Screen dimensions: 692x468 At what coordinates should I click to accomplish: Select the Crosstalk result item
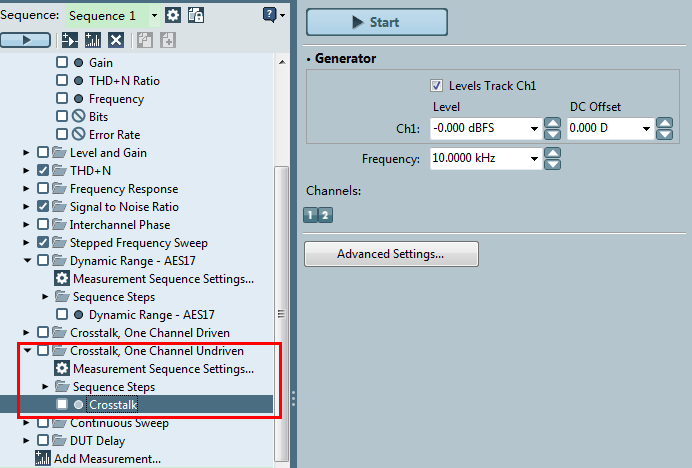tap(113, 404)
